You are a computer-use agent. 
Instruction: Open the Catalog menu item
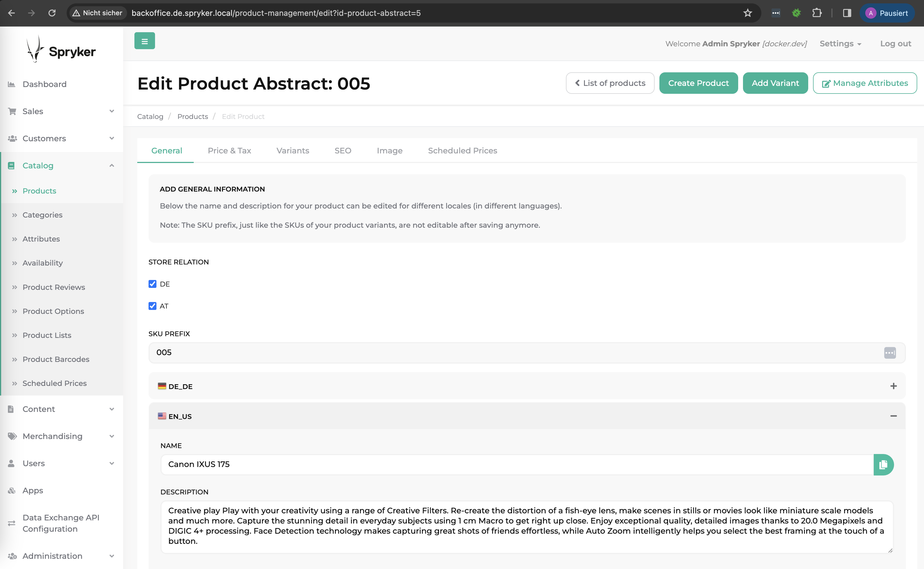pos(38,165)
